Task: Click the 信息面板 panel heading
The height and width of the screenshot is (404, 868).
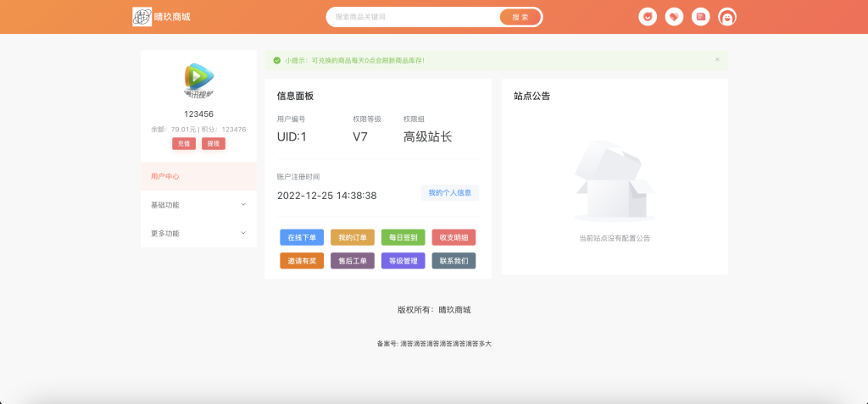Action: point(295,96)
